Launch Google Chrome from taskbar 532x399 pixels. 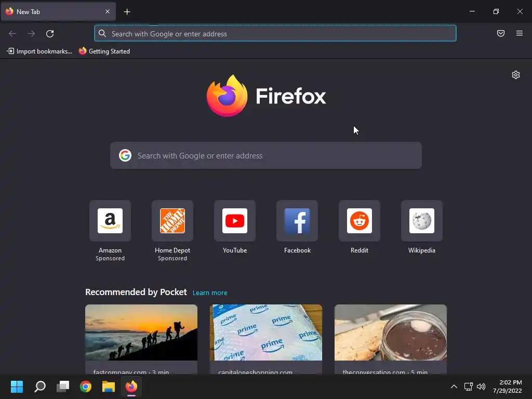86,387
